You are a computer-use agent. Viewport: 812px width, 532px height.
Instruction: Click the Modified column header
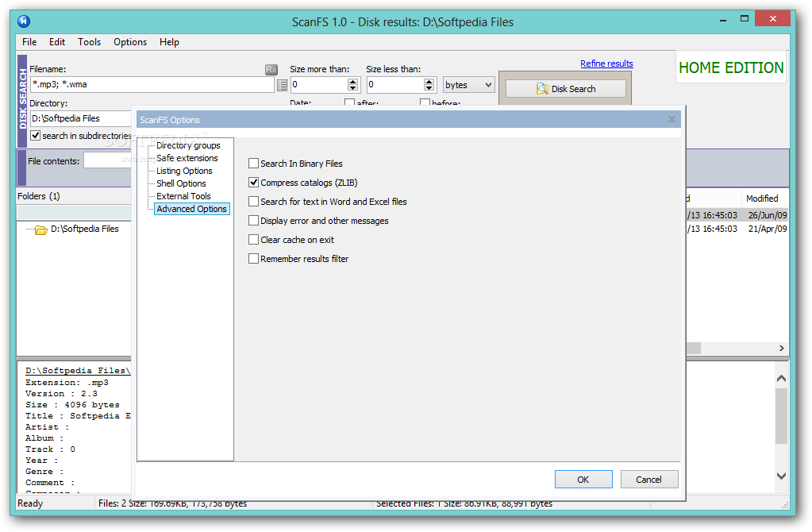(765, 199)
